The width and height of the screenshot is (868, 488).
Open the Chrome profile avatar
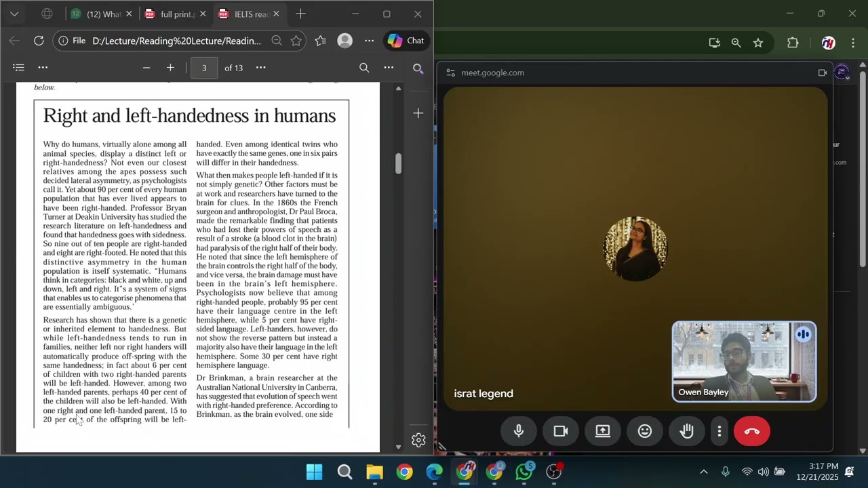(828, 43)
